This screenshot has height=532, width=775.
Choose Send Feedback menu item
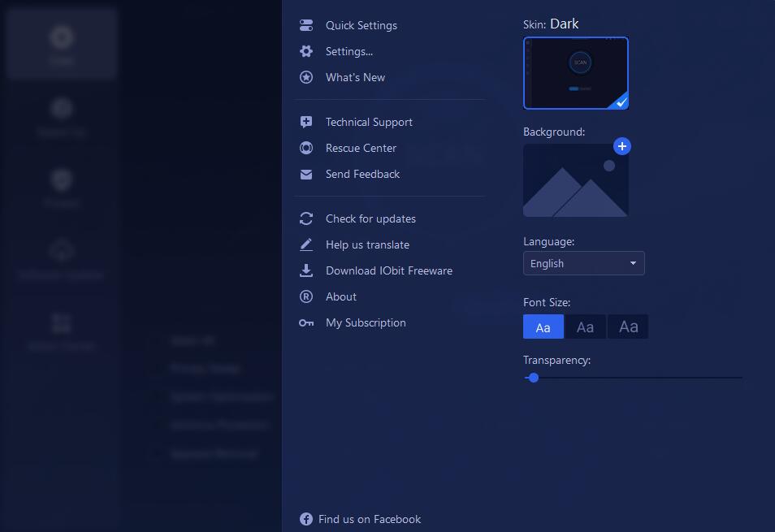coord(362,174)
